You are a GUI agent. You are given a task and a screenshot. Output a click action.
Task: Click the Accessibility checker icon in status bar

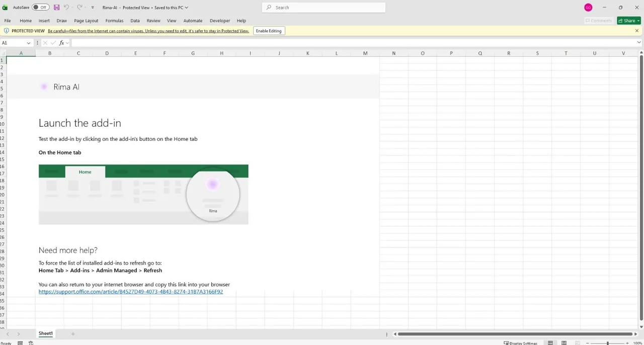31,343
